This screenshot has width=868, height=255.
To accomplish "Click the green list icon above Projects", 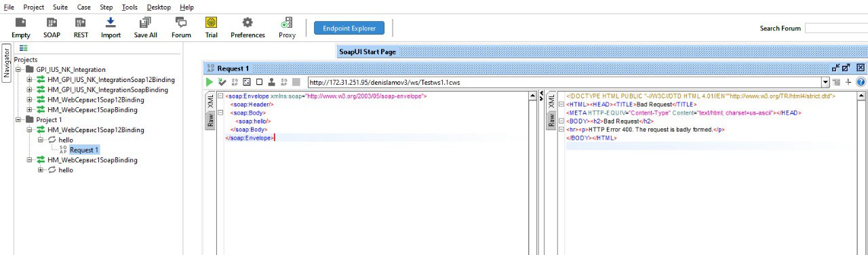I will [23, 47].
